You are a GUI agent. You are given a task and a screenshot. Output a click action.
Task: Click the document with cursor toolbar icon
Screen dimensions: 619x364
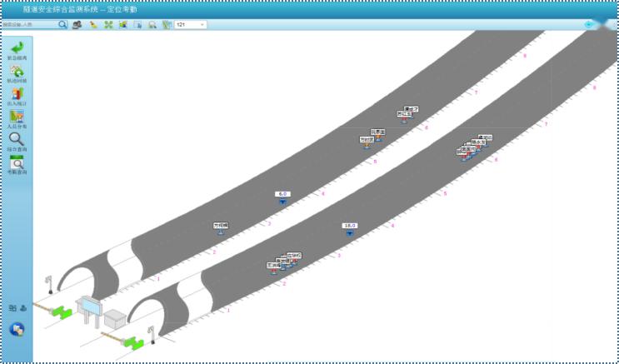tap(137, 24)
